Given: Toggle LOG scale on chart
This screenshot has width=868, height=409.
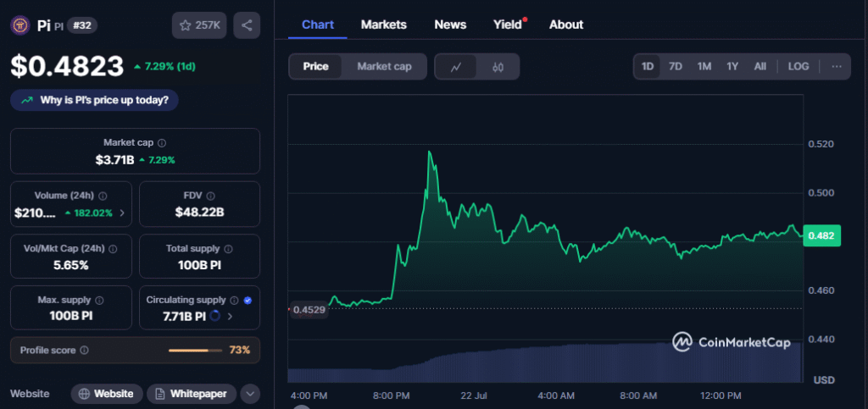Looking at the screenshot, I should pyautogui.click(x=798, y=66).
